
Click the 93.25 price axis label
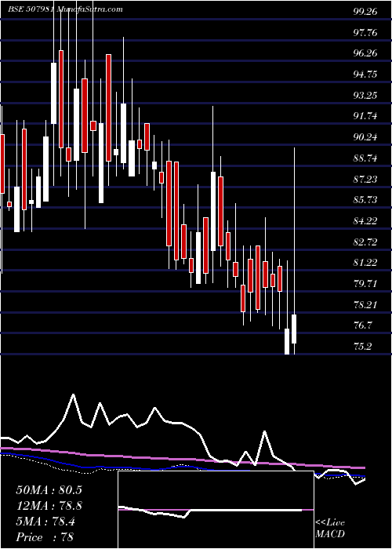(365, 95)
